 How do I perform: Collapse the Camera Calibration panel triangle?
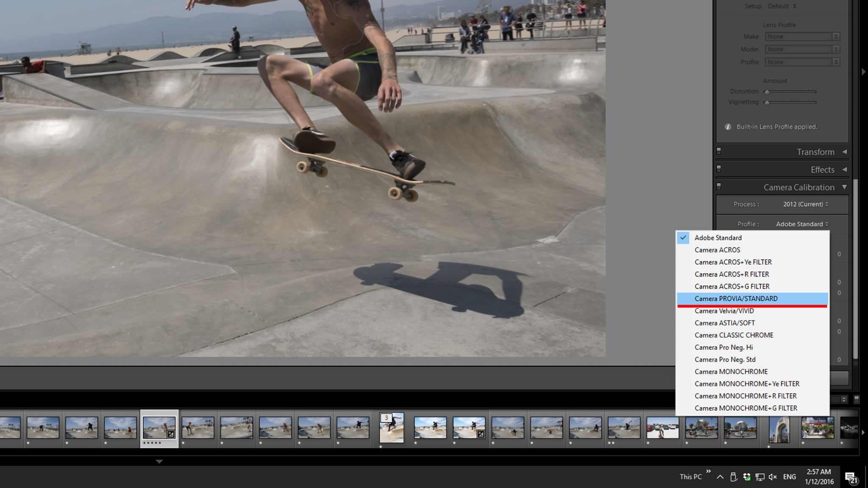(x=844, y=187)
